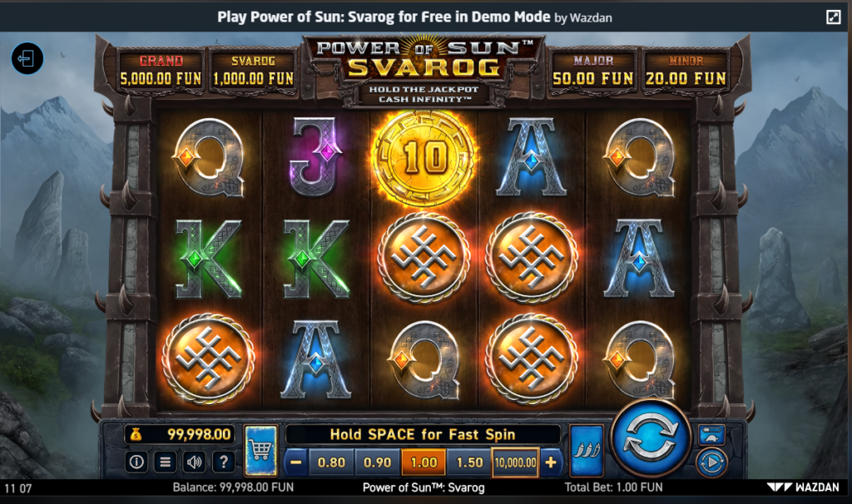Image resolution: width=852 pixels, height=504 pixels.
Task: Open the shopping cart buy feature
Action: point(260,450)
